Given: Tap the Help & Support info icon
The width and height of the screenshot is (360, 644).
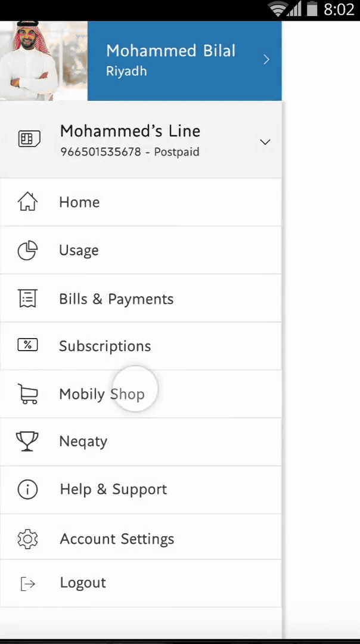Looking at the screenshot, I should pyautogui.click(x=27, y=490).
